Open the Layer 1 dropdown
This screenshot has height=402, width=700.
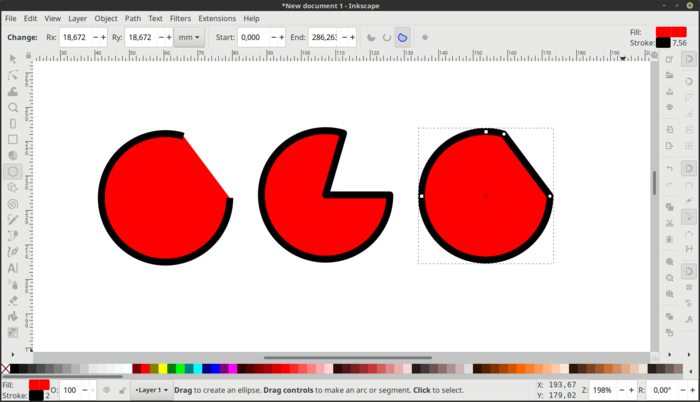tap(151, 390)
